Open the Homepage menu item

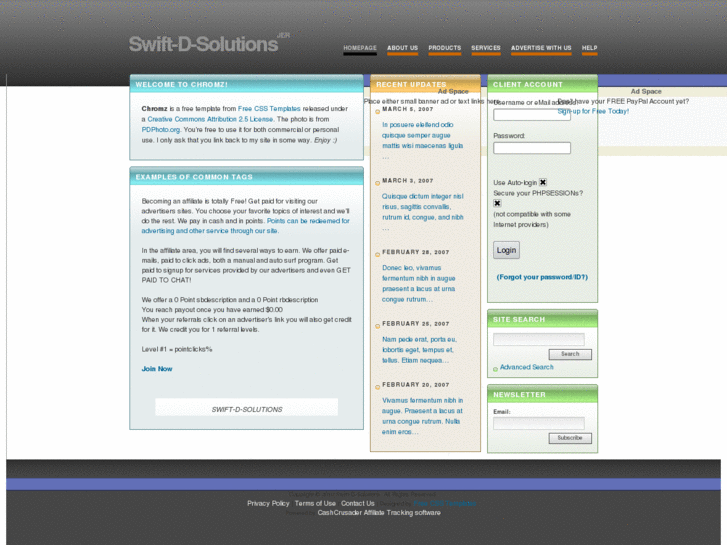[x=360, y=48]
